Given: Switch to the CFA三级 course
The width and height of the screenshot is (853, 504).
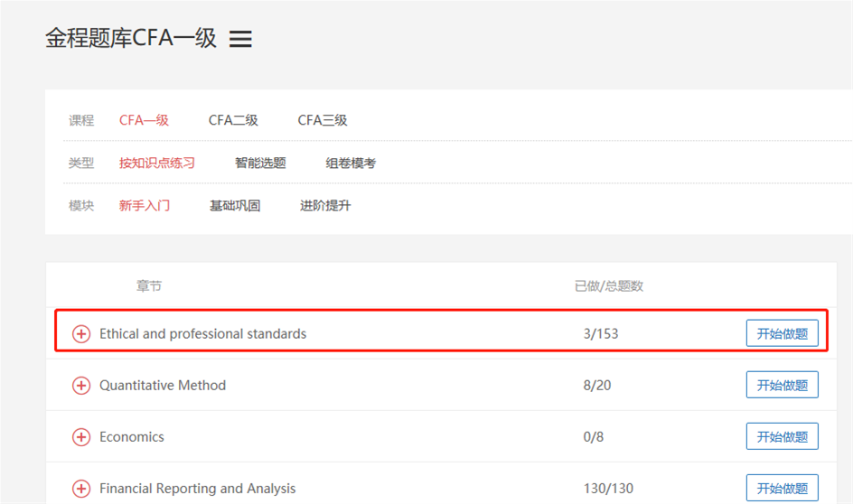Looking at the screenshot, I should pos(323,120).
